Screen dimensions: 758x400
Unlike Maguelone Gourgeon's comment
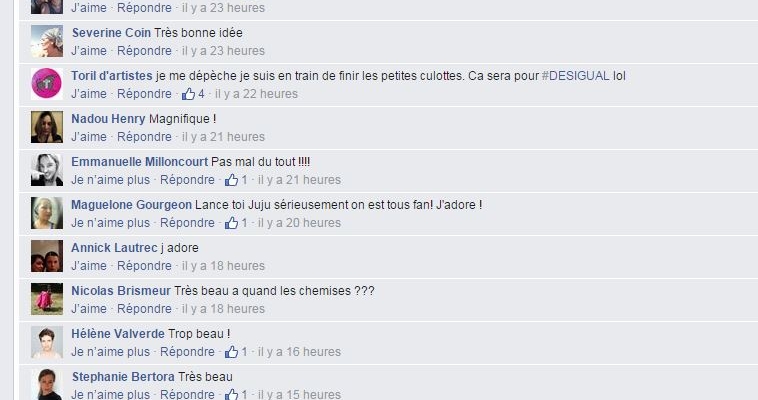(110, 223)
